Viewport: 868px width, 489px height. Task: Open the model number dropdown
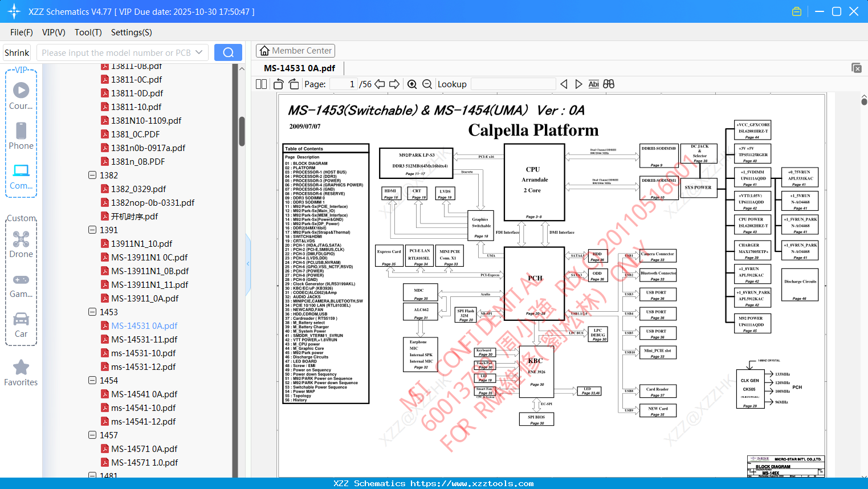pyautogui.click(x=199, y=52)
